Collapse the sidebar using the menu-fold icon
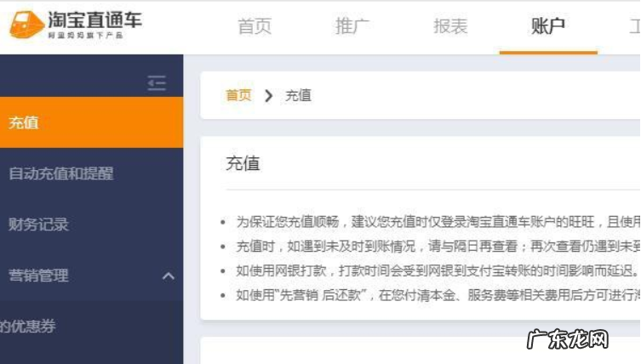Image resolution: width=641 pixels, height=364 pixels. [157, 83]
